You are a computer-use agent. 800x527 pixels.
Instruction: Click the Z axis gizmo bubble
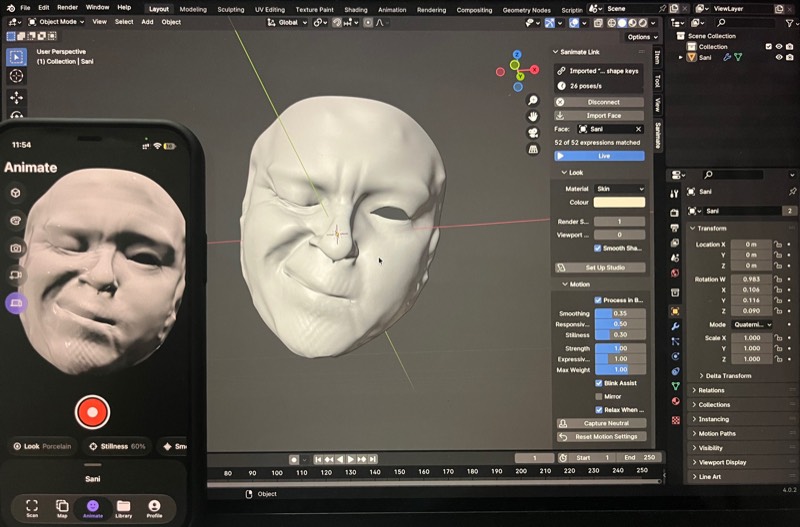[517, 55]
